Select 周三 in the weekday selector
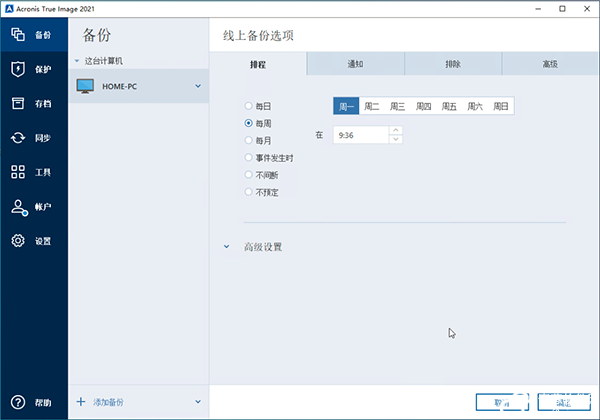 click(x=397, y=106)
